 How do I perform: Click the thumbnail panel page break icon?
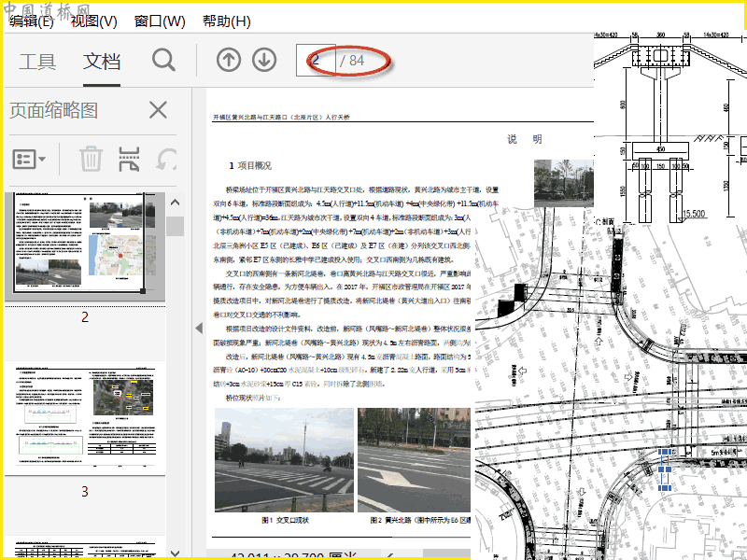tap(129, 159)
